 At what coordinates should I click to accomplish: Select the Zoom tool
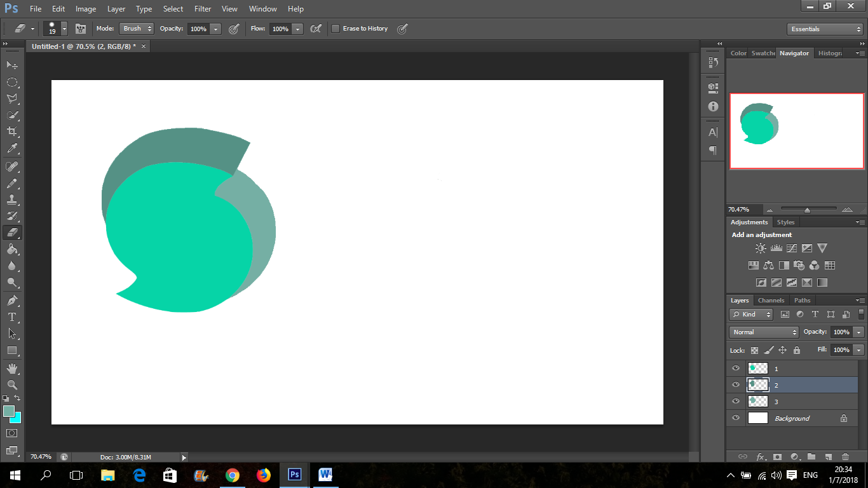click(x=12, y=384)
